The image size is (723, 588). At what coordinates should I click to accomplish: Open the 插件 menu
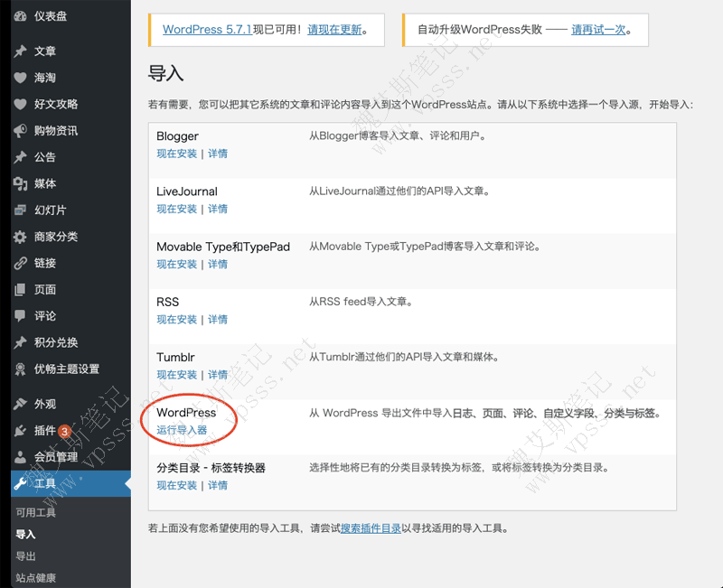point(45,431)
